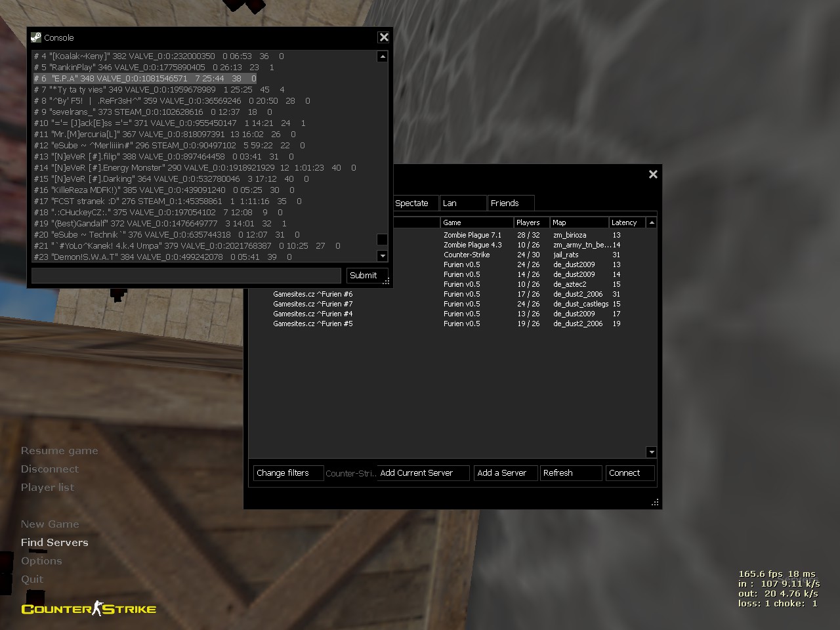Click the server browser resize grip
The image size is (840, 630).
pos(654,502)
